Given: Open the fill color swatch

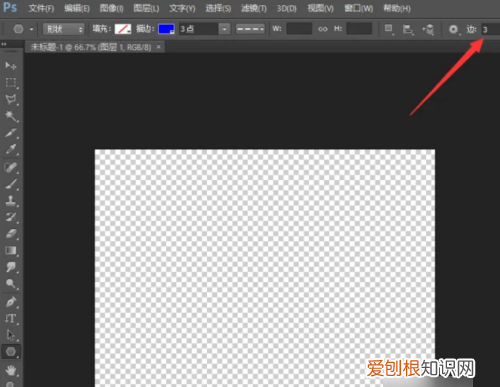Looking at the screenshot, I should 123,29.
